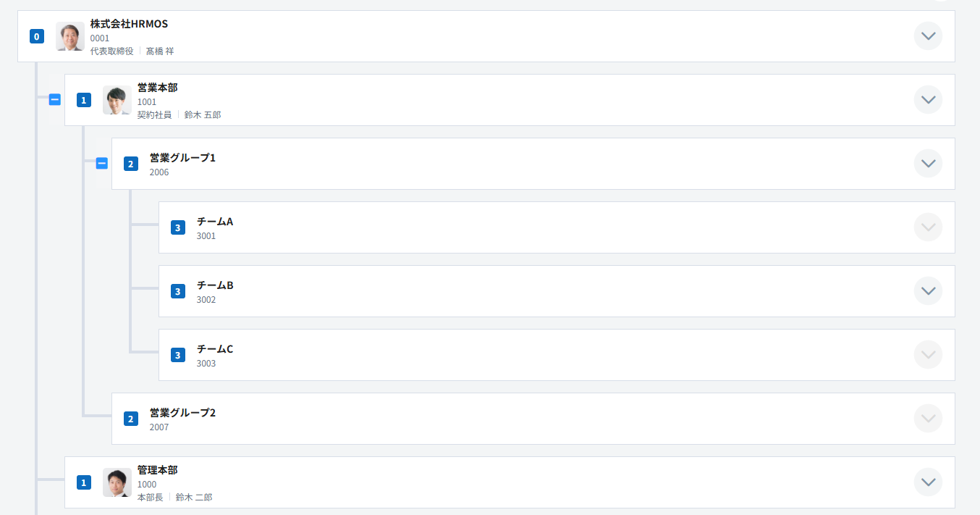Expand the chevron for チームB row
Viewport: 980px width, 515px height.
point(928,291)
